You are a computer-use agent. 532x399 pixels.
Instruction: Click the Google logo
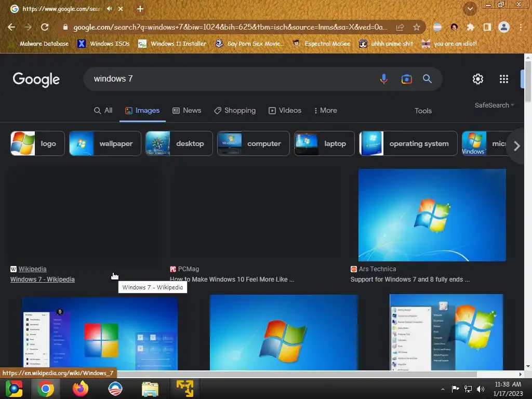(x=36, y=79)
